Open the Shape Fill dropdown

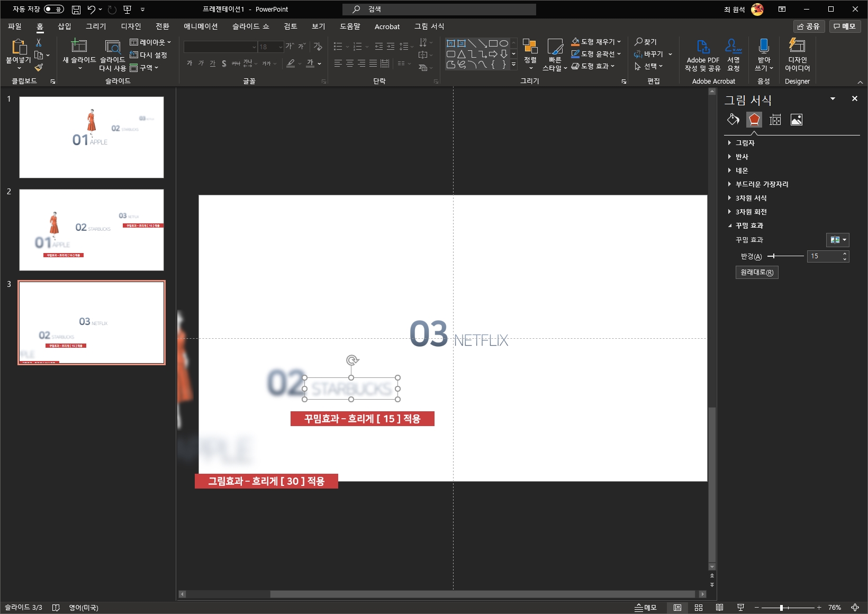click(596, 41)
